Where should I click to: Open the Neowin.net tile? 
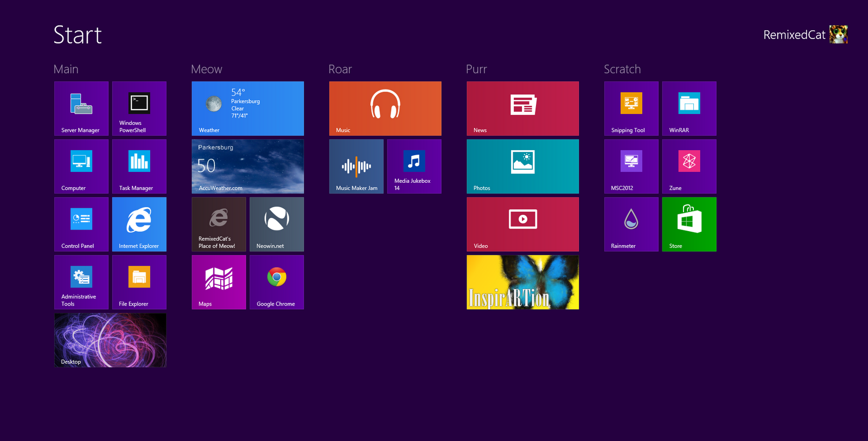pos(277,224)
